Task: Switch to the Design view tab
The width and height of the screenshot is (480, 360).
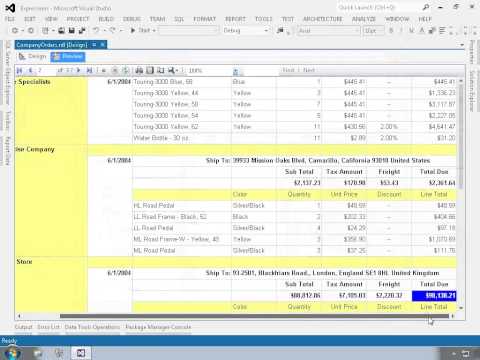Action: pyautogui.click(x=33, y=57)
